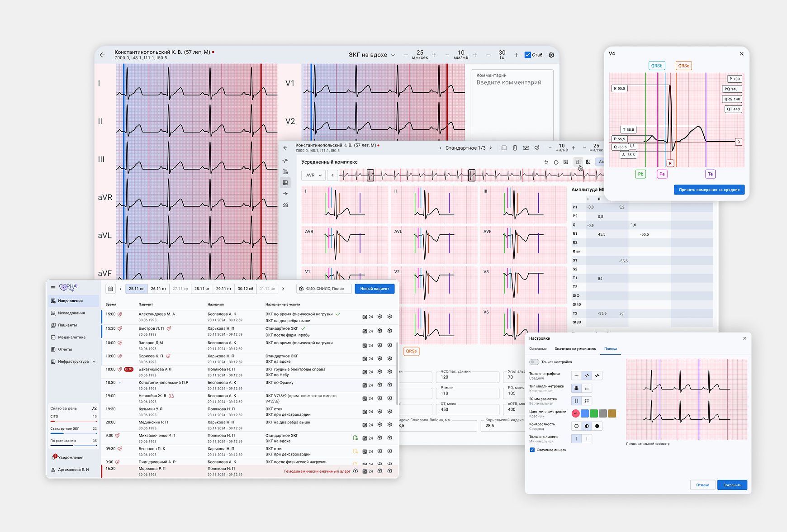Choose thick graph line thickness option
Viewport: 787px width, 532px height.
pos(597,375)
